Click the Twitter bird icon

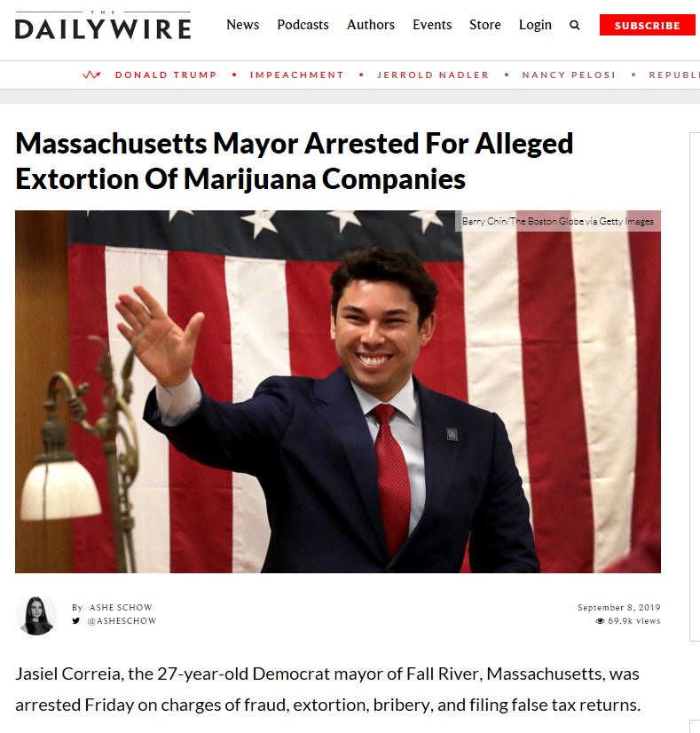tap(76, 621)
